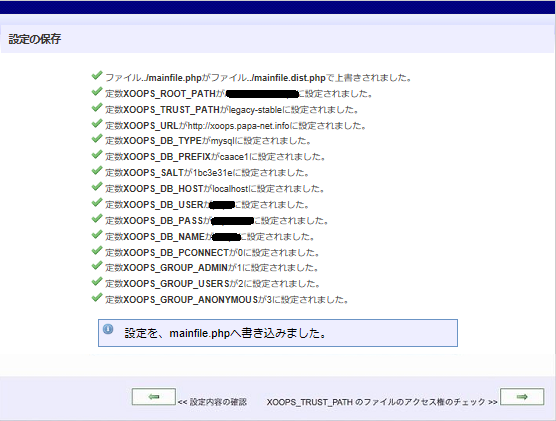Screen dimensions: 556x421
Task: Click checkmark next to XOOPS_DB_TYPE
Action: pyautogui.click(x=97, y=139)
